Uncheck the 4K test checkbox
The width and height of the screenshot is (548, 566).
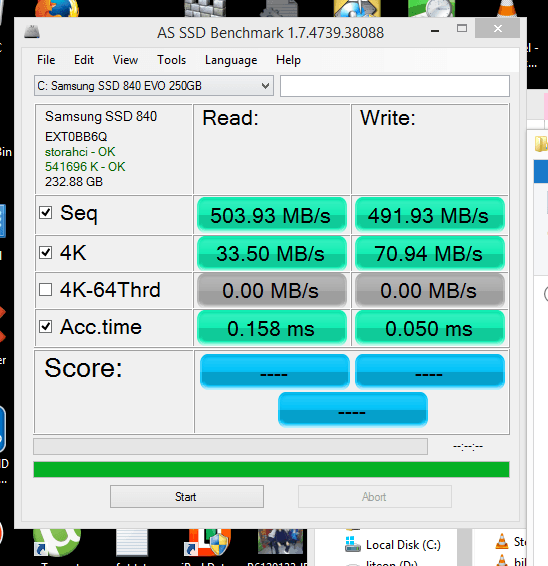point(45,252)
